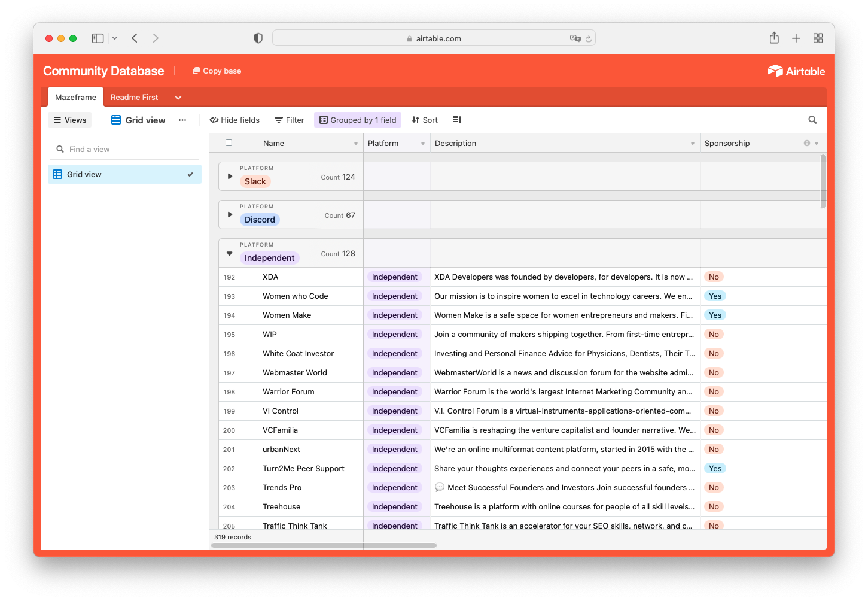Image resolution: width=868 pixels, height=601 pixels.
Task: Click the Yes sponsorship tag for Women Make
Action: [x=715, y=315]
